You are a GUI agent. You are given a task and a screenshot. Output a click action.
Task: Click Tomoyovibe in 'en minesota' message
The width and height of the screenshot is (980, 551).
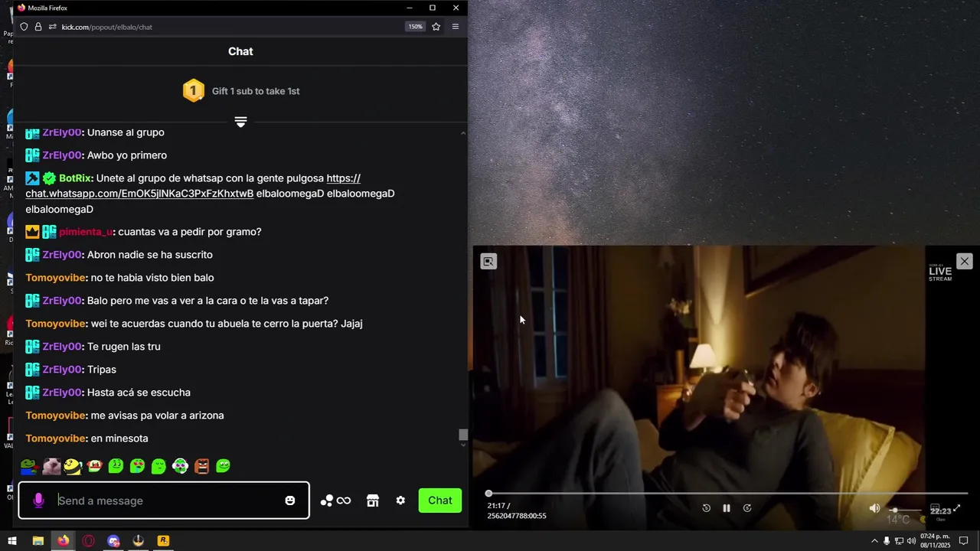55,439
